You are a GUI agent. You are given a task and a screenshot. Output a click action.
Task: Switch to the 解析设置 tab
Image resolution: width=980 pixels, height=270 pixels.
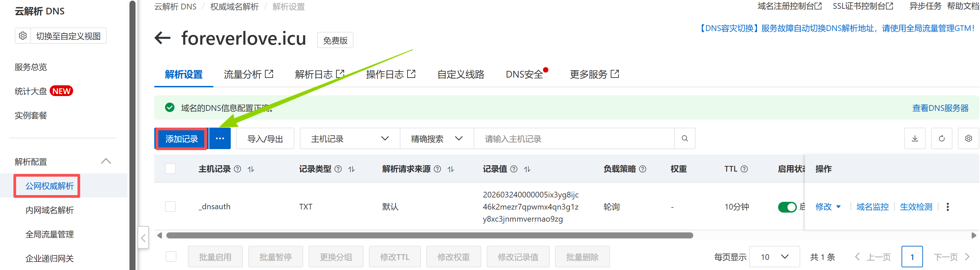tap(184, 74)
